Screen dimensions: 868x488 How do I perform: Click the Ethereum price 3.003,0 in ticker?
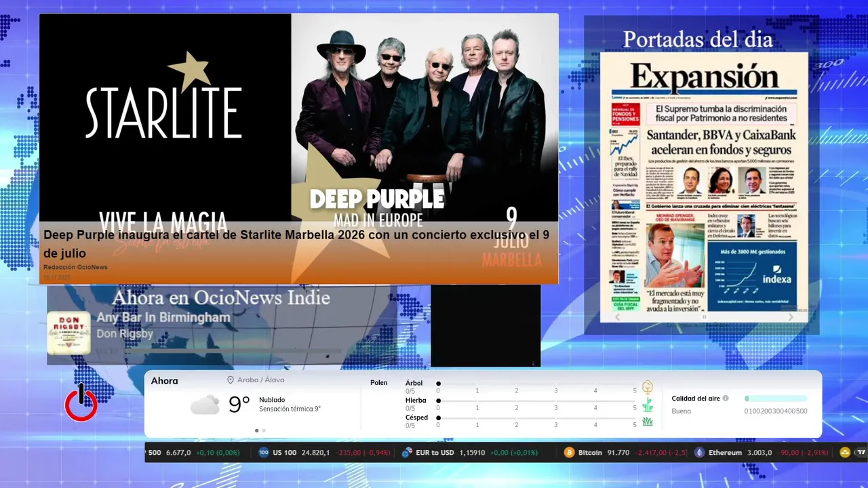click(759, 452)
